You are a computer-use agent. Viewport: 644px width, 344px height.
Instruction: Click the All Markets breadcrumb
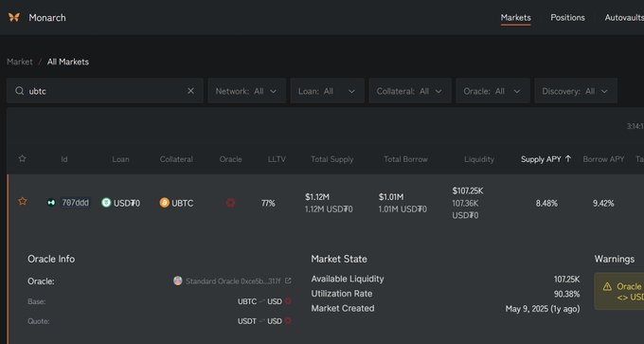pos(68,62)
